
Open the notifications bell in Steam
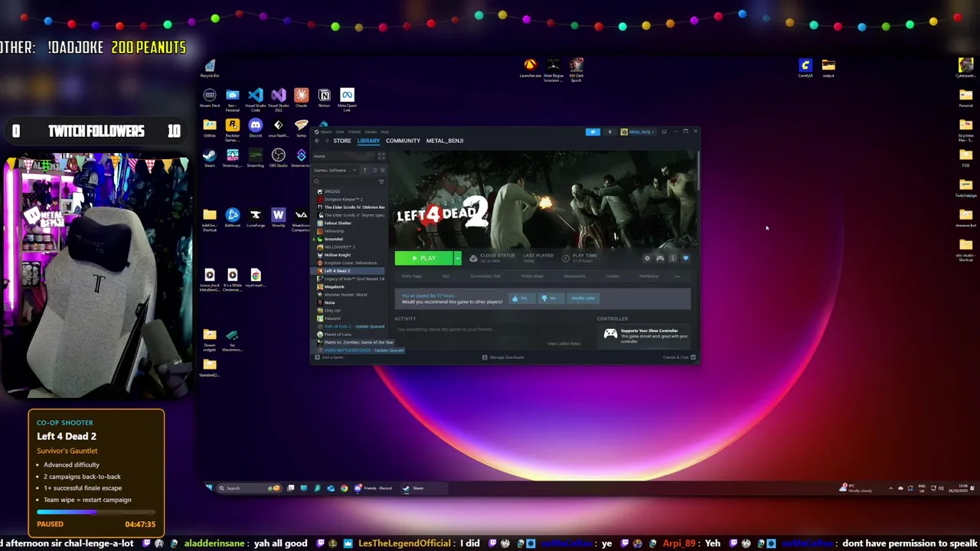[610, 132]
